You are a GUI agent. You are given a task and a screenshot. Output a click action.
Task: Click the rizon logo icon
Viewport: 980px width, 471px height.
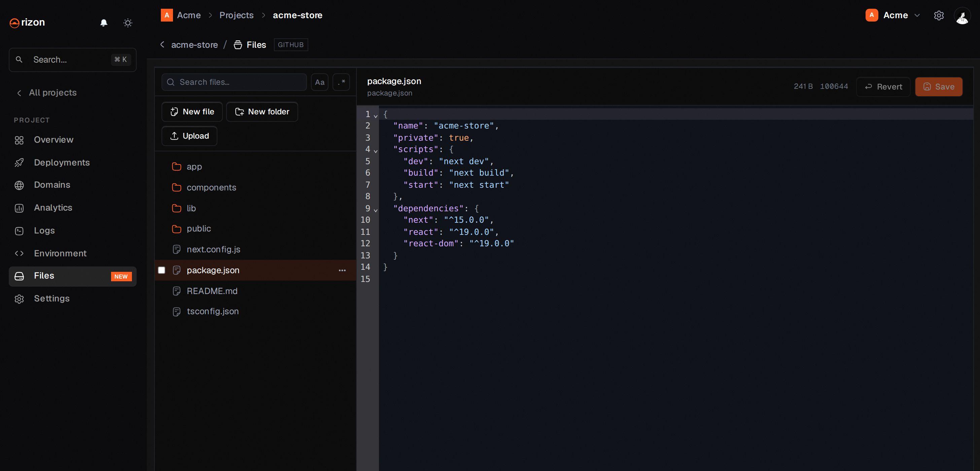coord(14,23)
